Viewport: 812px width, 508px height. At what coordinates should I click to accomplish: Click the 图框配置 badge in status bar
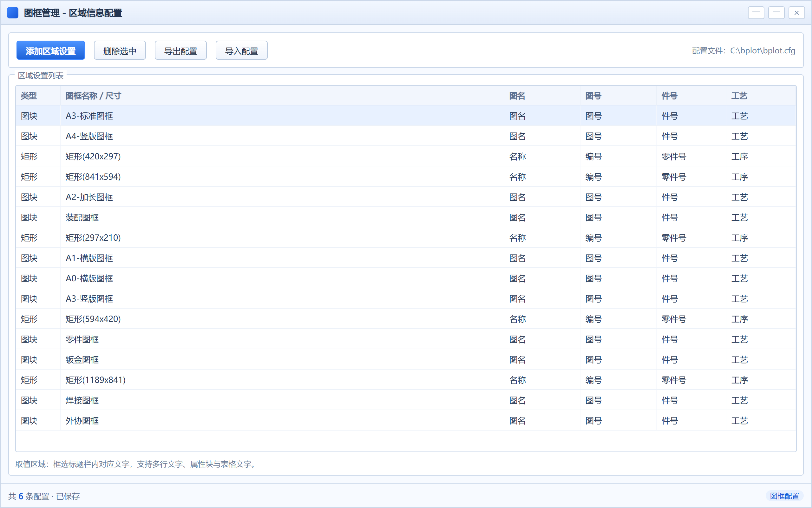784,496
